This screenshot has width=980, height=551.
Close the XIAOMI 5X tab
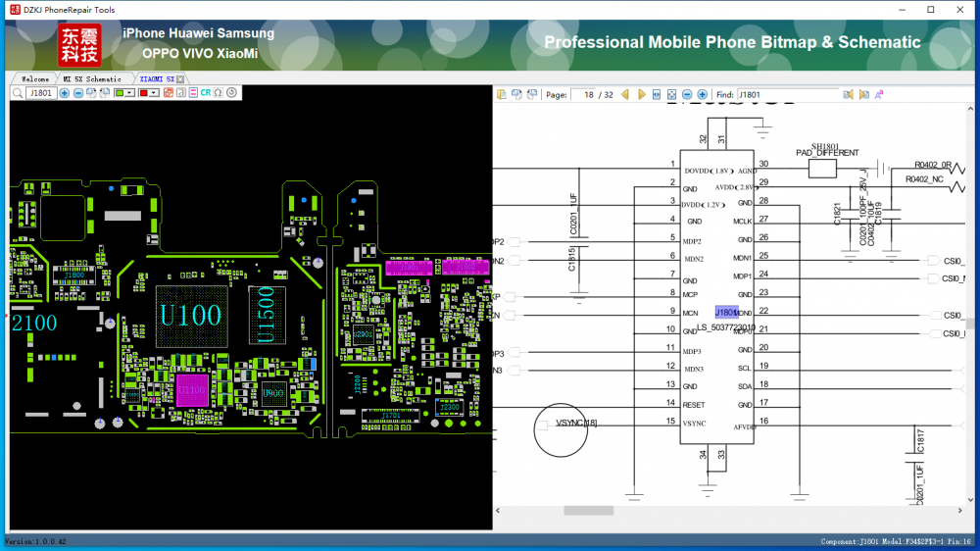pyautogui.click(x=180, y=78)
